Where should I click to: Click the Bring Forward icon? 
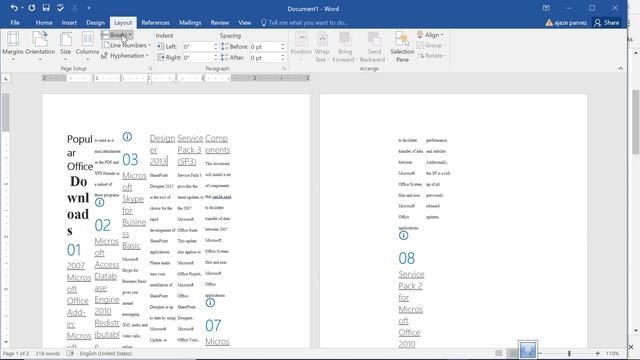(x=345, y=46)
